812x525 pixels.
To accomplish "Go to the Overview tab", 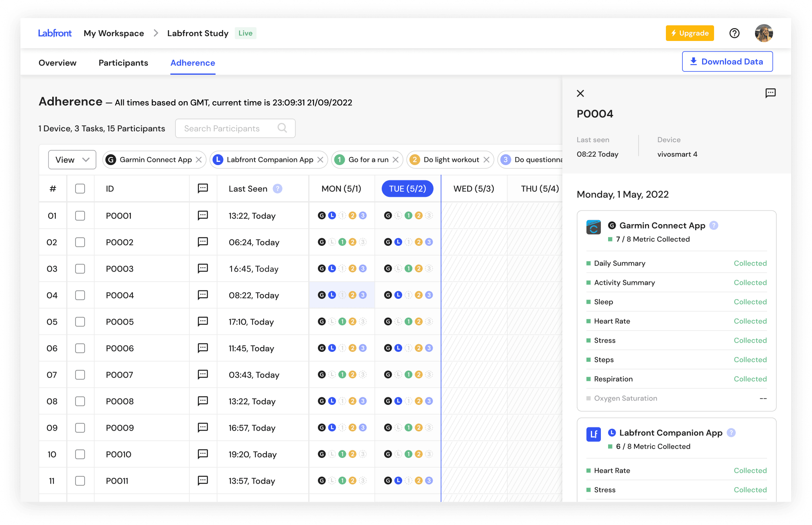I will 57,63.
